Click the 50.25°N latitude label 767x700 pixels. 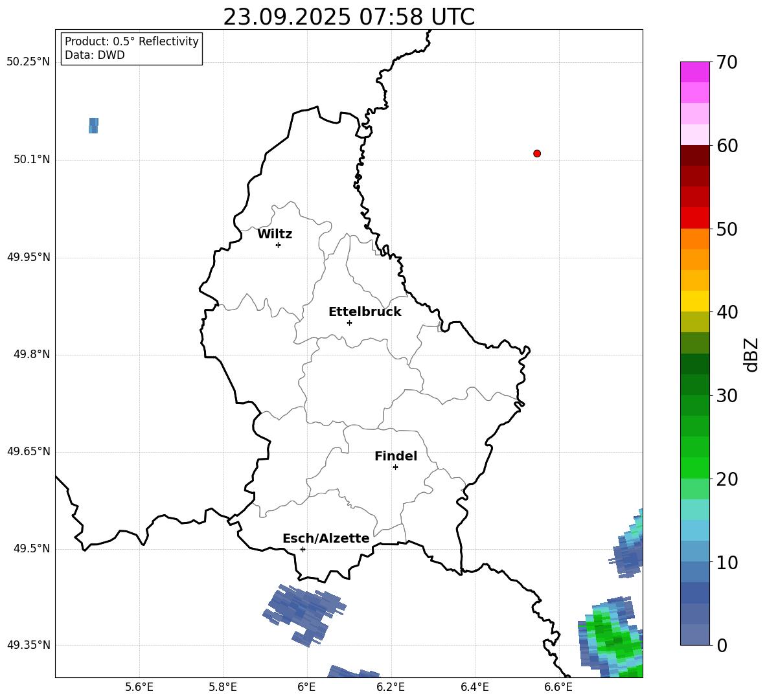(x=29, y=62)
